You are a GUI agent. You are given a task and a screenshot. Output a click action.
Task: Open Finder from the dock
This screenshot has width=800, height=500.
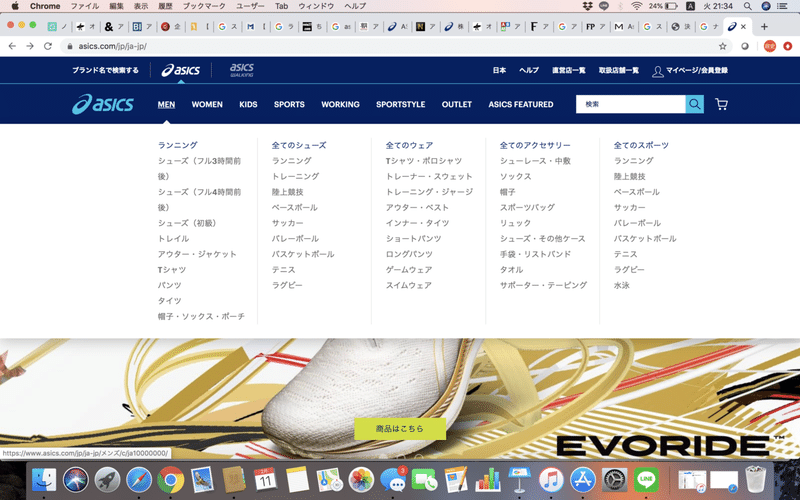tap(44, 480)
